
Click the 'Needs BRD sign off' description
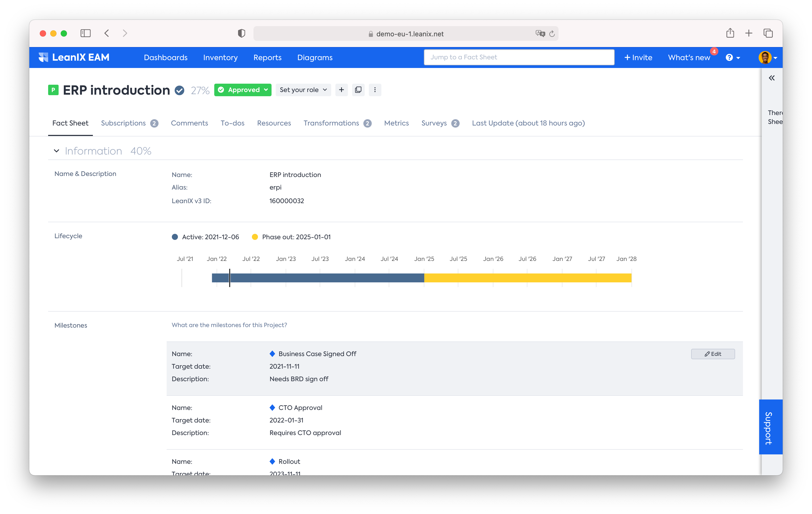299,379
